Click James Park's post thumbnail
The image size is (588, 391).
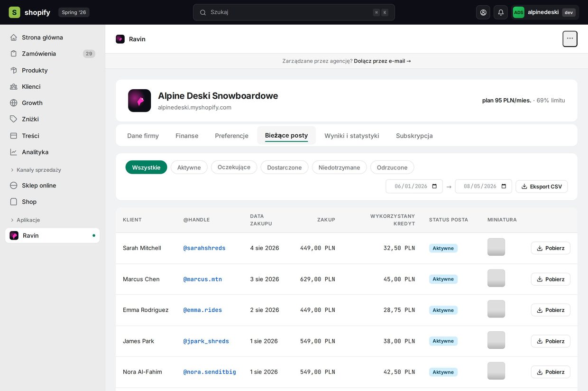(x=496, y=340)
